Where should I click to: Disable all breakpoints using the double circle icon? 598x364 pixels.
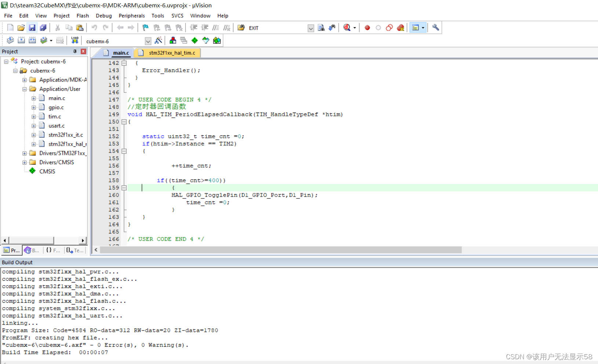coord(389,28)
